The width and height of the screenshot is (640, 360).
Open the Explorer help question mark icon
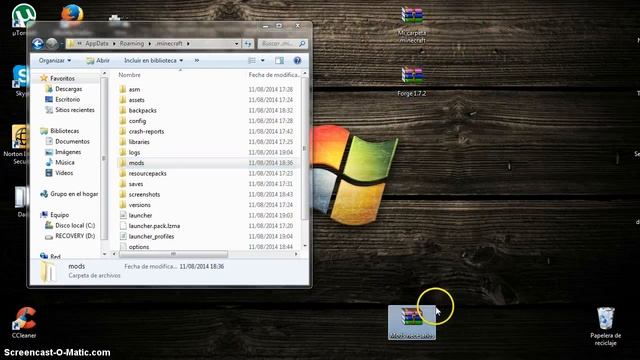pyautogui.click(x=298, y=60)
